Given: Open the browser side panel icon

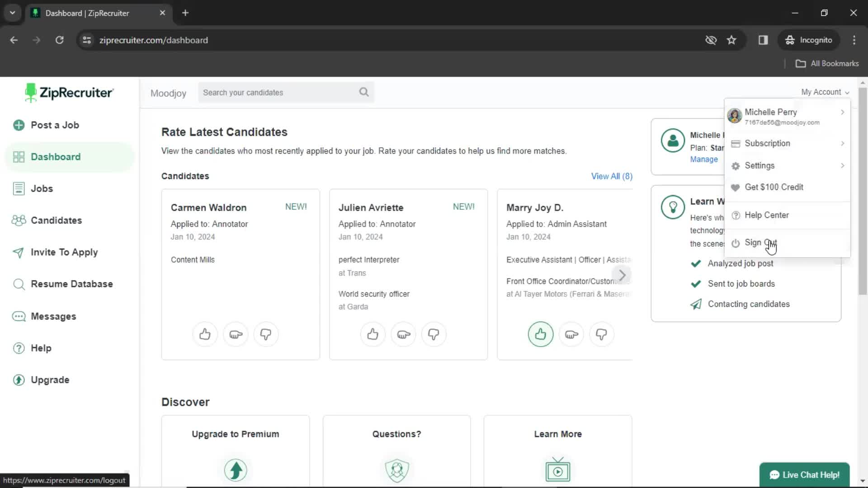Looking at the screenshot, I should click(x=763, y=40).
